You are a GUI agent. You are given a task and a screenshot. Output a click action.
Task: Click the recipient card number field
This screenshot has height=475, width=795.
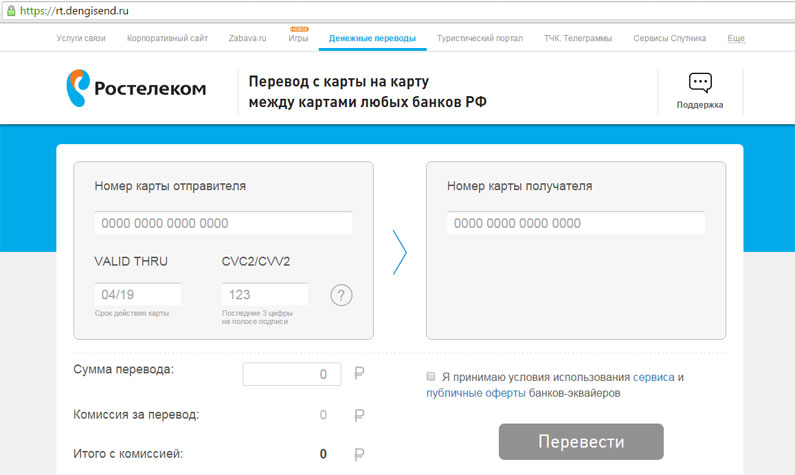(575, 223)
